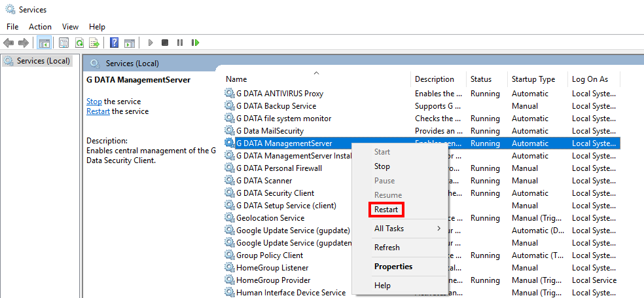Toggle Show/Hide Console Tree toolbar icon
644x298 pixels.
pos(44,43)
